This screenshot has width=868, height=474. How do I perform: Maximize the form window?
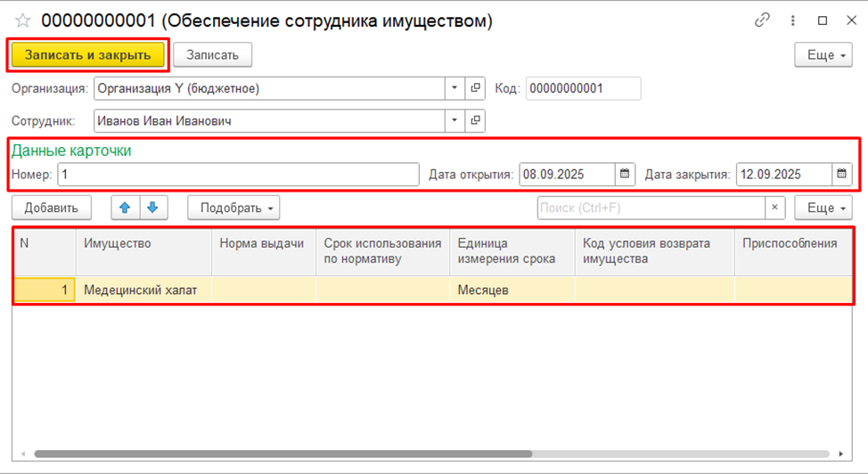823,20
